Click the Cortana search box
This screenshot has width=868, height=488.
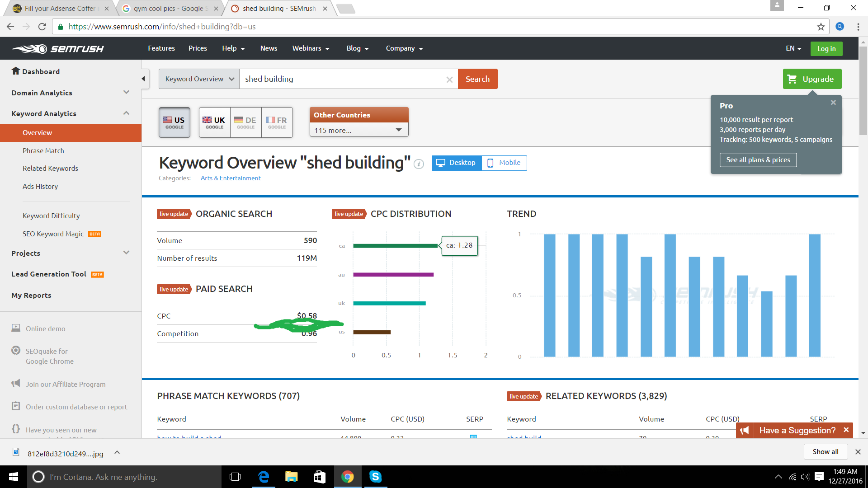coord(124,477)
